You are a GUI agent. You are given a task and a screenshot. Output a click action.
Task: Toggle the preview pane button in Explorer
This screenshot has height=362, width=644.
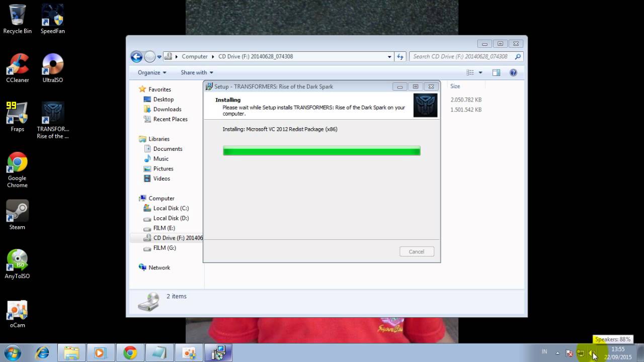[496, 72]
